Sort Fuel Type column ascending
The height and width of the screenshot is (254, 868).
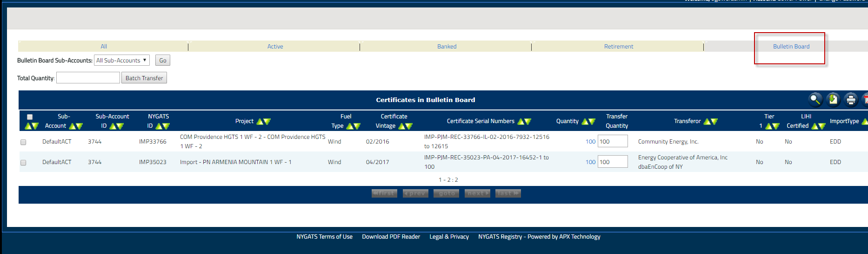(349, 126)
